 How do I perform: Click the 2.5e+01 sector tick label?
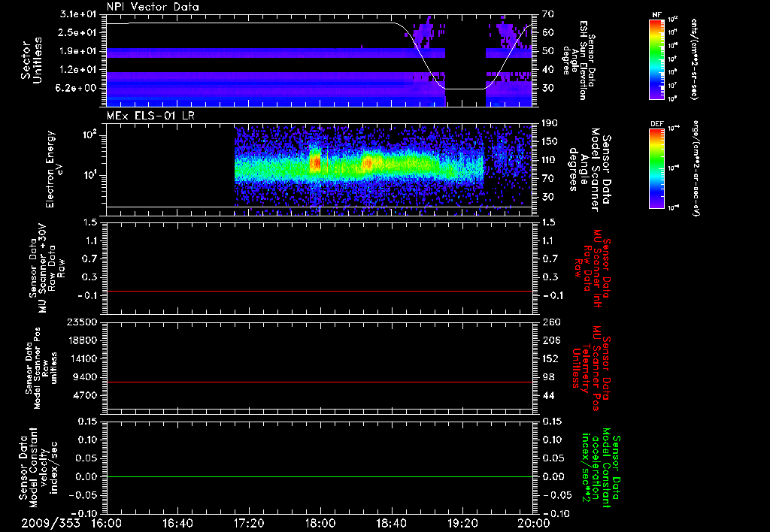[77, 32]
